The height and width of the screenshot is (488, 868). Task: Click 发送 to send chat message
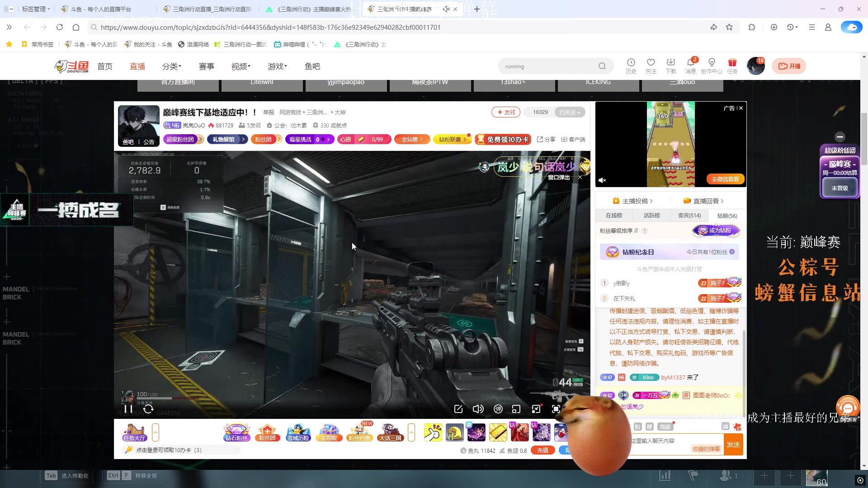[x=733, y=445]
